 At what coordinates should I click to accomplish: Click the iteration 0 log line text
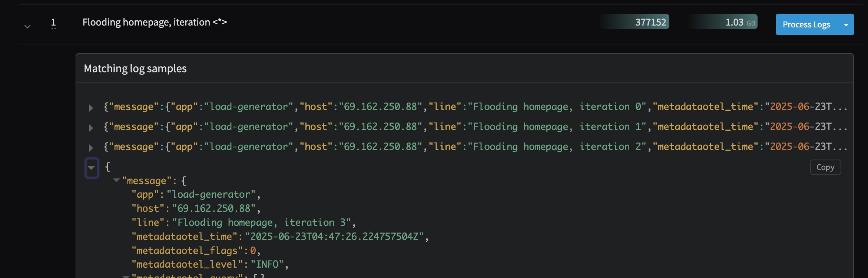click(475, 107)
